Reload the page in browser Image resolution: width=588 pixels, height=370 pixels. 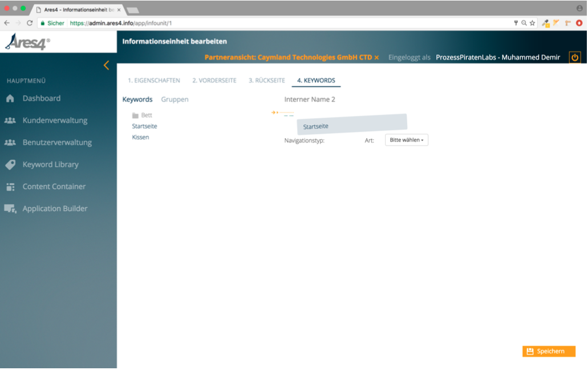(30, 23)
